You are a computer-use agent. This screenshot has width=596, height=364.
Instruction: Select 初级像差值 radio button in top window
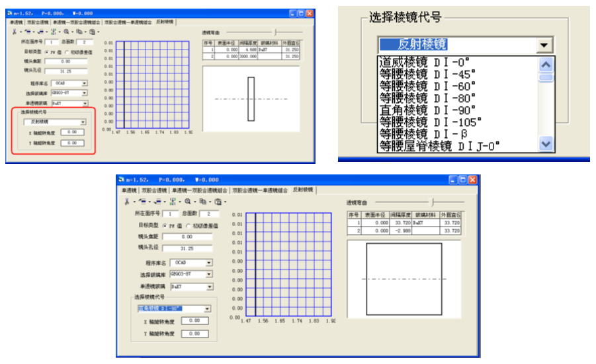click(68, 52)
